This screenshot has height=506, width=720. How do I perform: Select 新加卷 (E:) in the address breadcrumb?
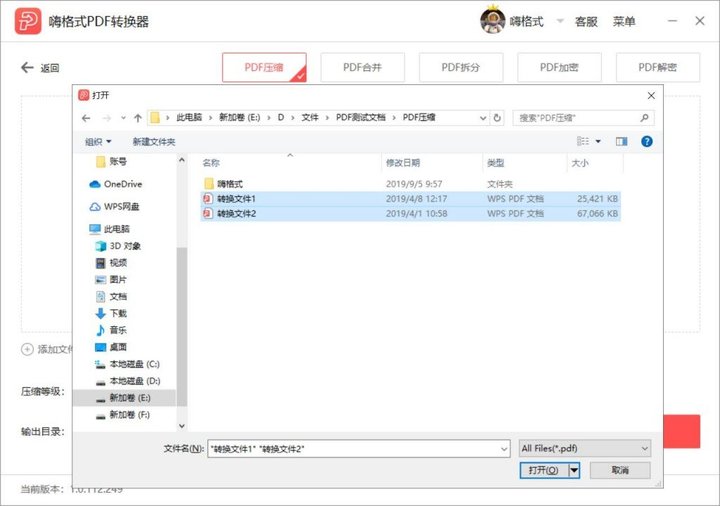click(x=239, y=118)
